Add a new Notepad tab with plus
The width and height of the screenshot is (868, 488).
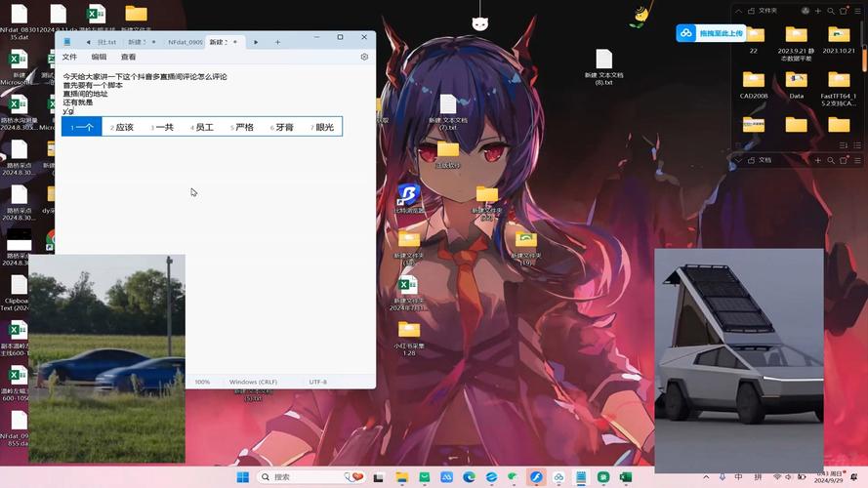pos(277,42)
